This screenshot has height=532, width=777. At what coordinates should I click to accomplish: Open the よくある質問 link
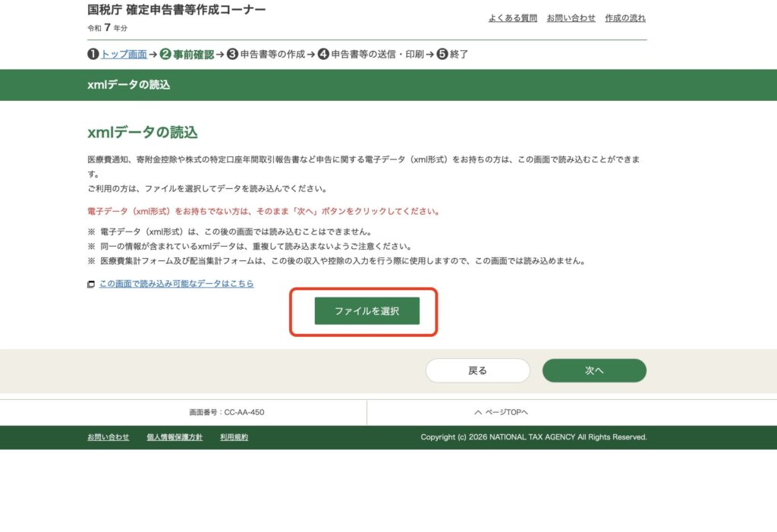pyautogui.click(x=512, y=18)
